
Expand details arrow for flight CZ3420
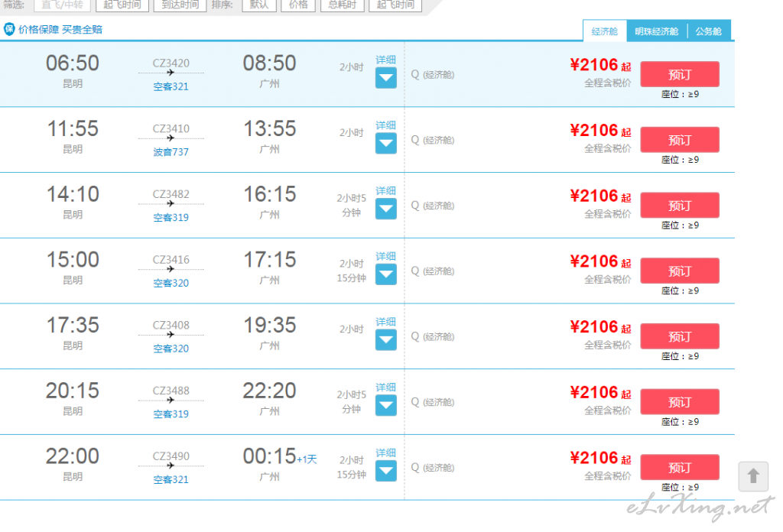pos(385,78)
